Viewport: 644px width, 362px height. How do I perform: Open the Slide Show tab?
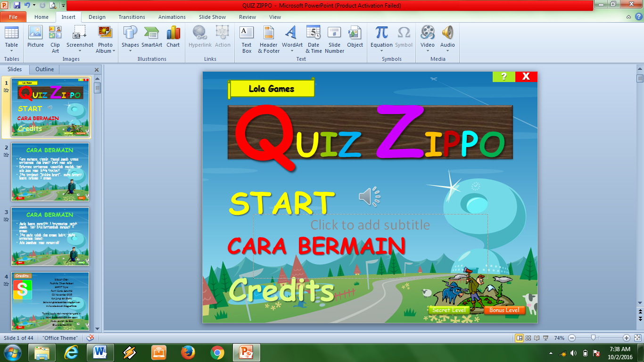coord(212,17)
